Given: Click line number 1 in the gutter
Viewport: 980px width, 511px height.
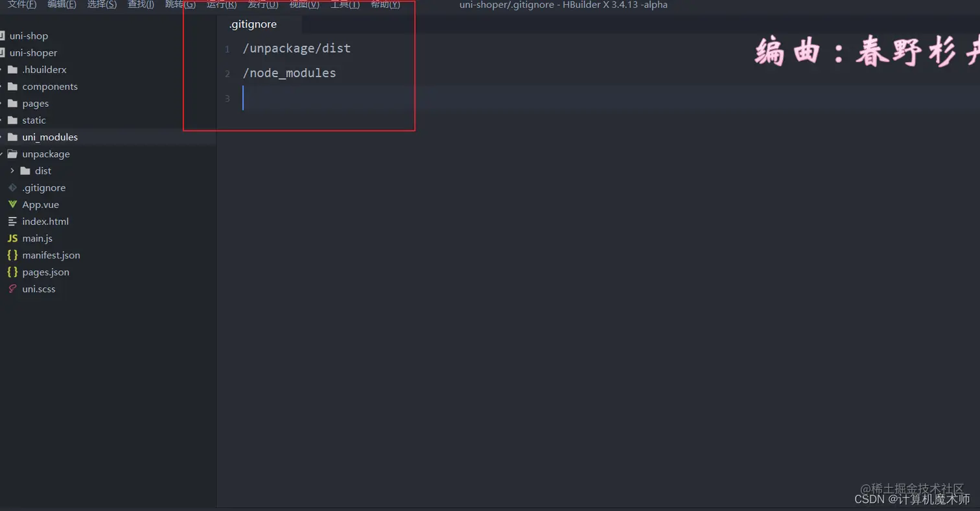Looking at the screenshot, I should pyautogui.click(x=227, y=49).
